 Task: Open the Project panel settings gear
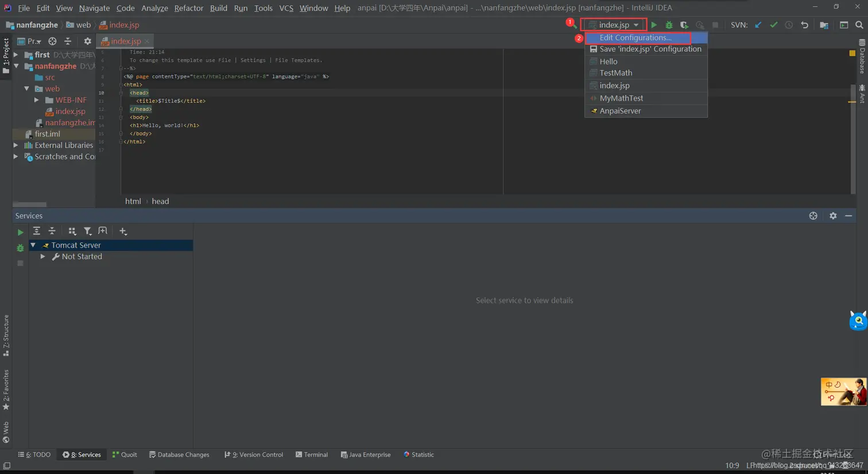pos(87,41)
